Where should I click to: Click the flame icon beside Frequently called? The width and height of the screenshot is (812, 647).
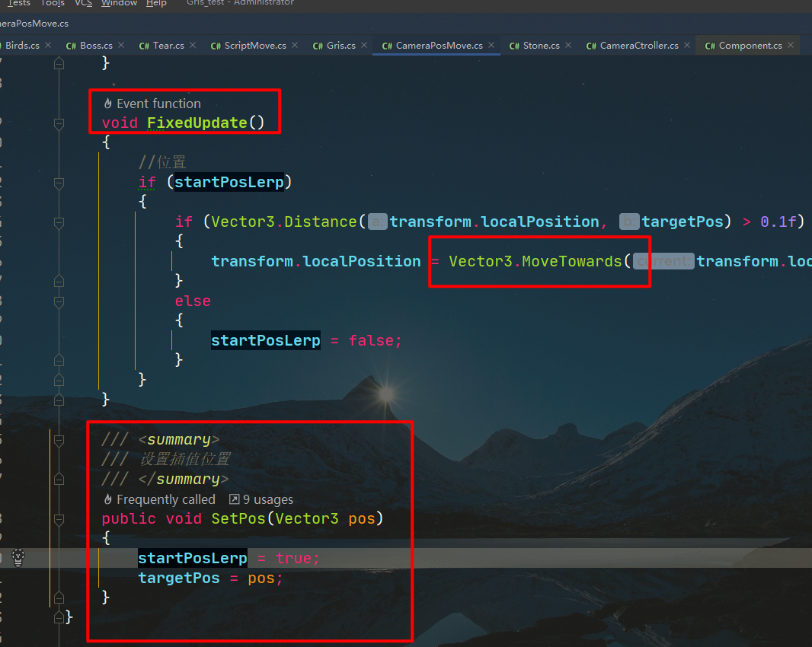point(108,499)
